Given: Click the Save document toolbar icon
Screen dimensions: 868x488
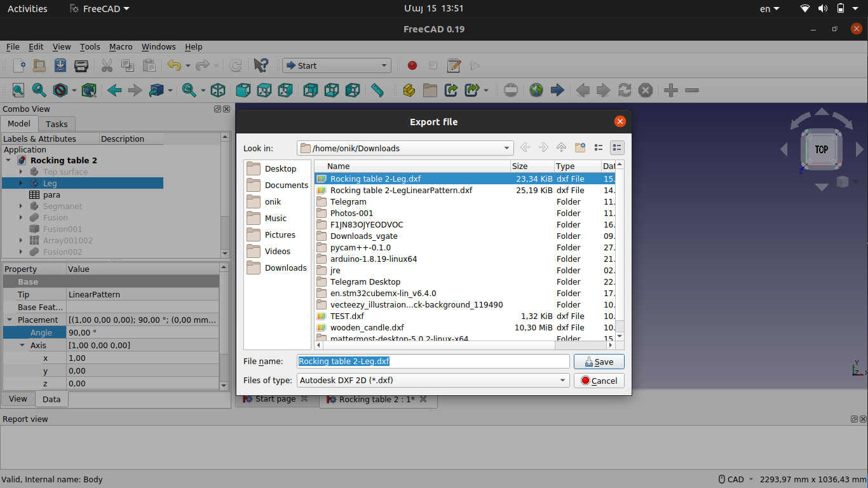Looking at the screenshot, I should point(60,65).
